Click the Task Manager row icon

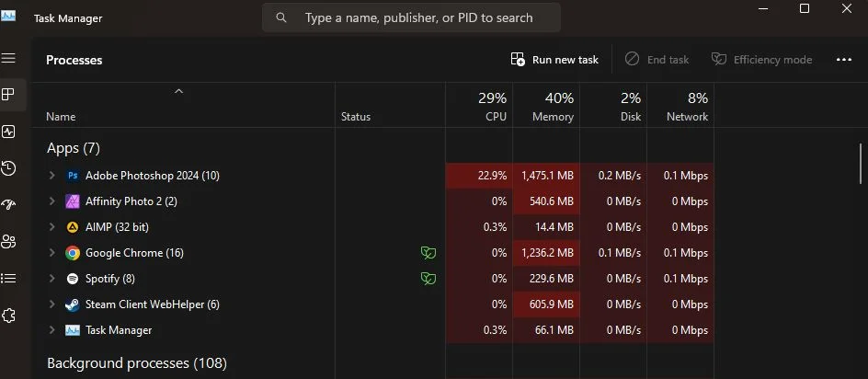click(x=73, y=330)
